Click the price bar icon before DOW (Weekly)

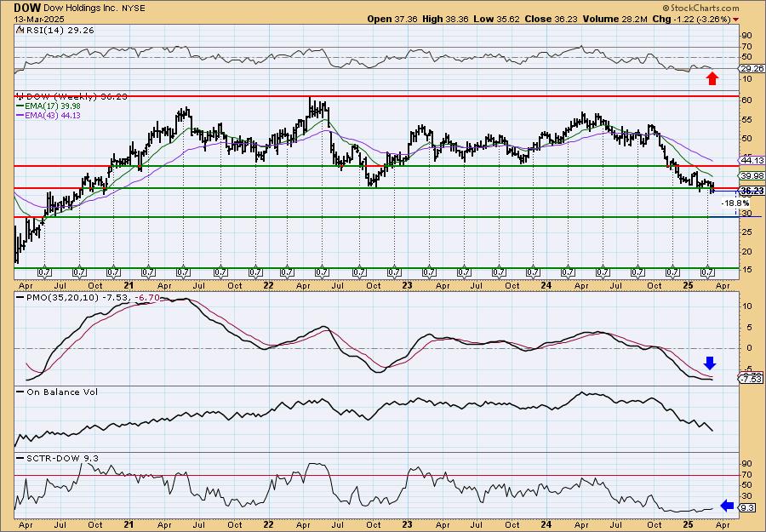[20, 97]
